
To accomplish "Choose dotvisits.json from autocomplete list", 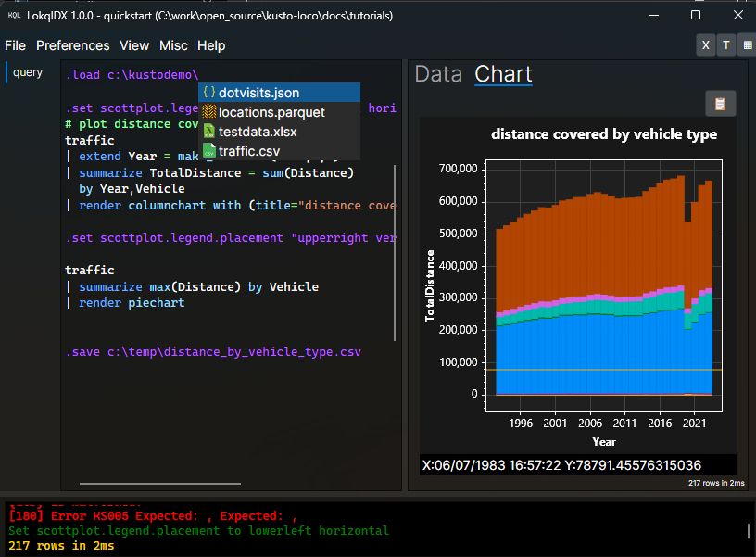I will [279, 92].
